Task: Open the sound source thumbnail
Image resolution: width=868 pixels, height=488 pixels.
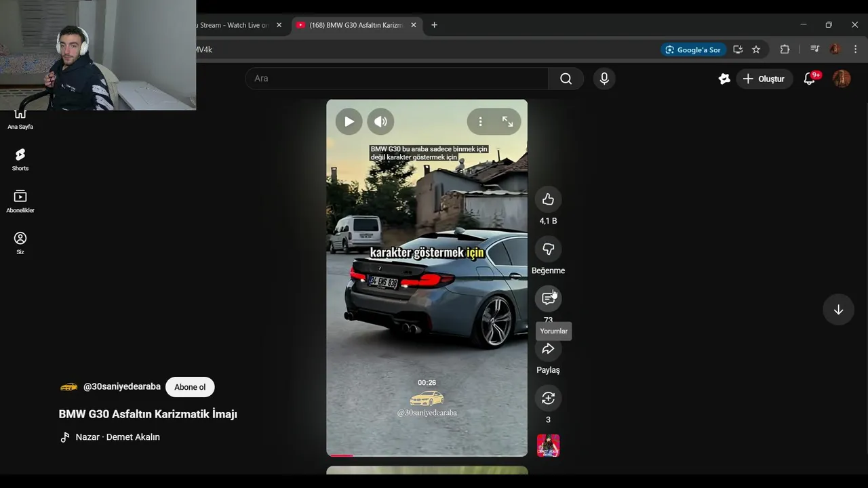Action: coord(548,446)
